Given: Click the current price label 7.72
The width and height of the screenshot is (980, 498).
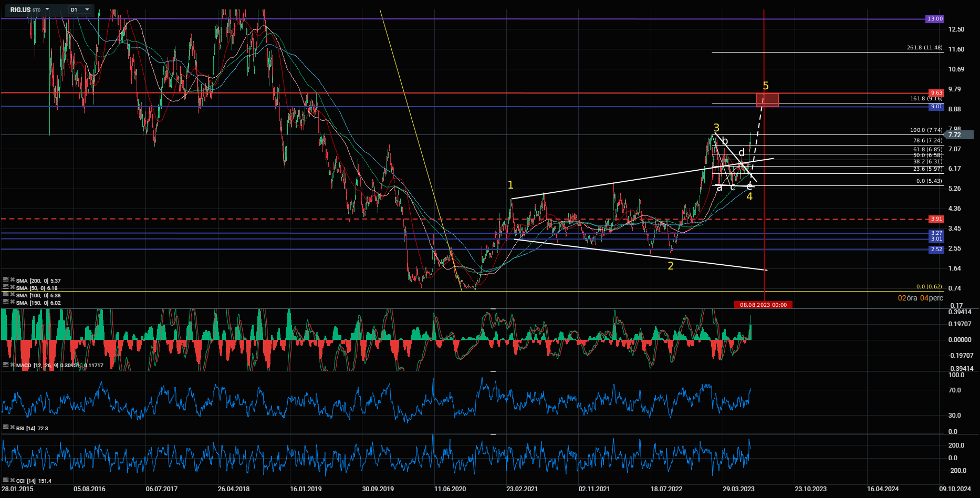Looking at the screenshot, I should tap(959, 135).
